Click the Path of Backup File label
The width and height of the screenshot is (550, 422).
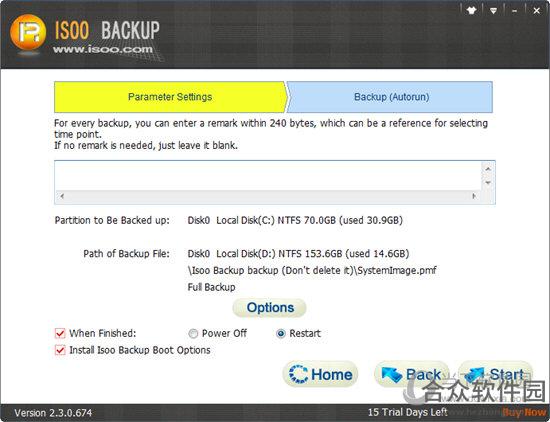[x=126, y=254]
